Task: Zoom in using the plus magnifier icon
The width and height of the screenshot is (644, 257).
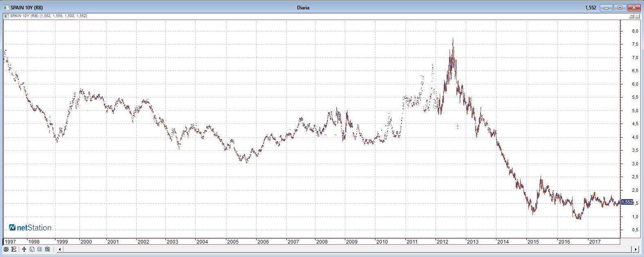Action: [x=47, y=249]
